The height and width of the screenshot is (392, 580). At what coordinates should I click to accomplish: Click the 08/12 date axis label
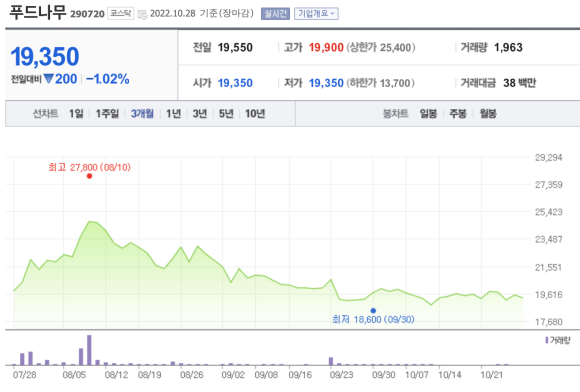click(116, 375)
